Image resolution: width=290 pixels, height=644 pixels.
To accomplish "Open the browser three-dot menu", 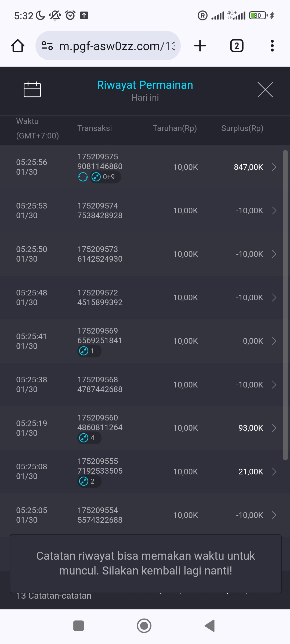I will [272, 46].
